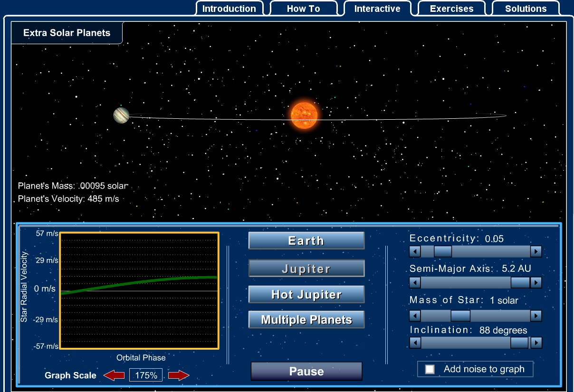Click the red right Graph Scale arrow

click(178, 375)
